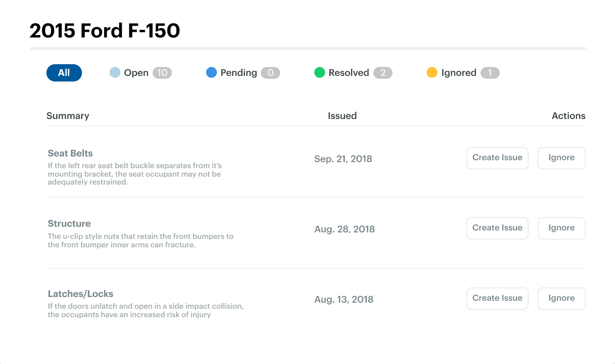Ignore the Seat Belts recall
615x364 pixels.
coord(561,158)
